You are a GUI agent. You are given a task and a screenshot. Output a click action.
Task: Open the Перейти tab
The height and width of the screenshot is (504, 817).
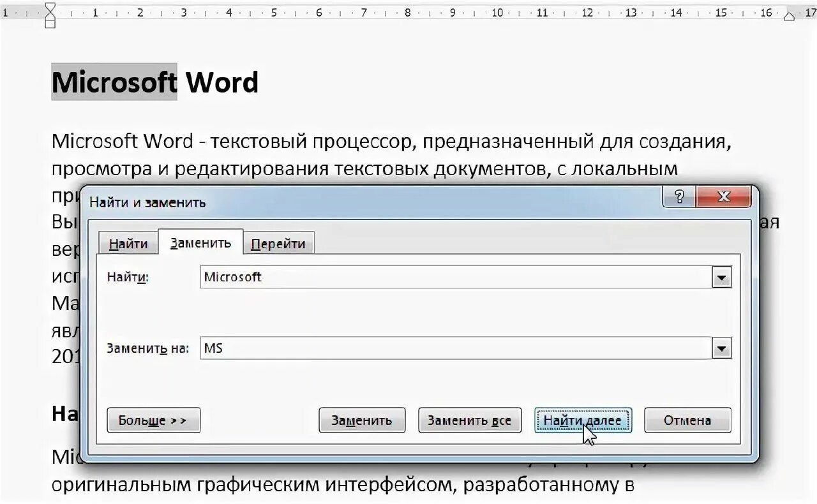click(278, 243)
